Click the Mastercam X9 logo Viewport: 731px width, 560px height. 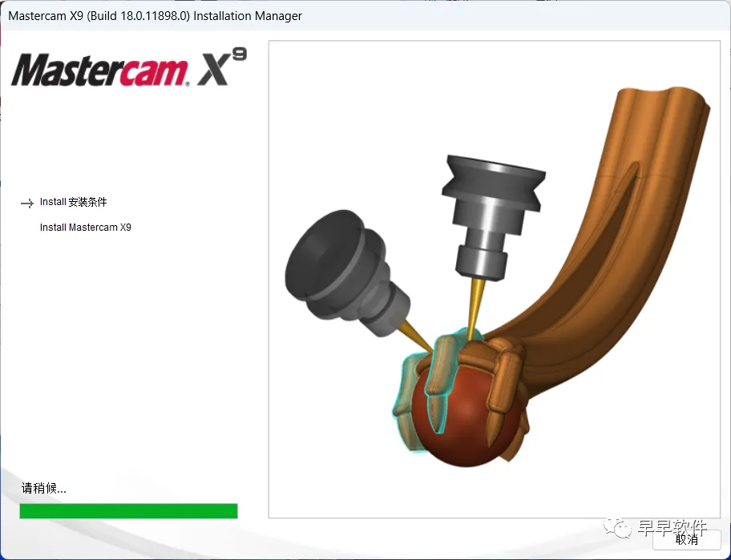pyautogui.click(x=129, y=68)
